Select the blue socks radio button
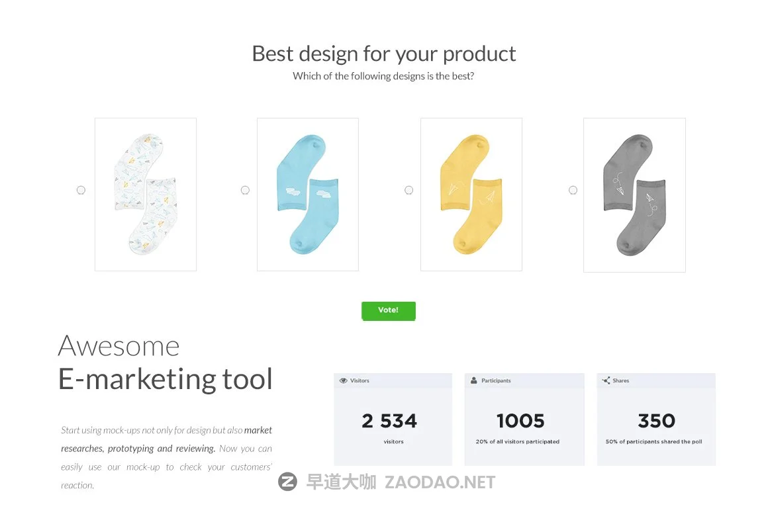 (245, 191)
